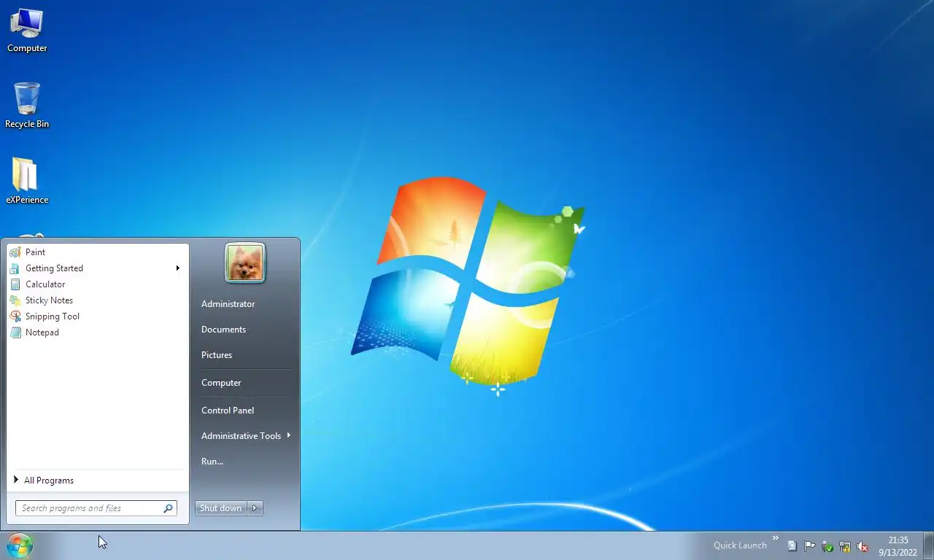Viewport: 934px width, 560px height.
Task: Expand the Getting Started submenu arrow
Action: [177, 268]
